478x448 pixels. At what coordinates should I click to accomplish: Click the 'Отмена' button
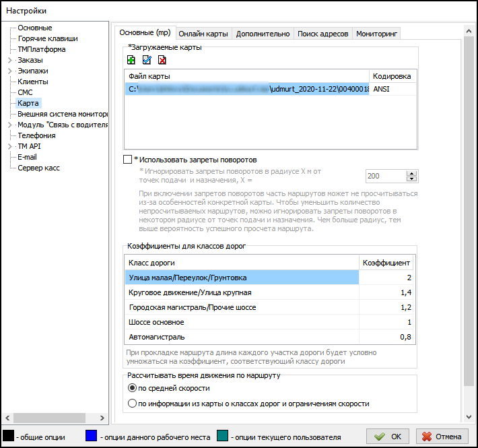[x=442, y=436]
